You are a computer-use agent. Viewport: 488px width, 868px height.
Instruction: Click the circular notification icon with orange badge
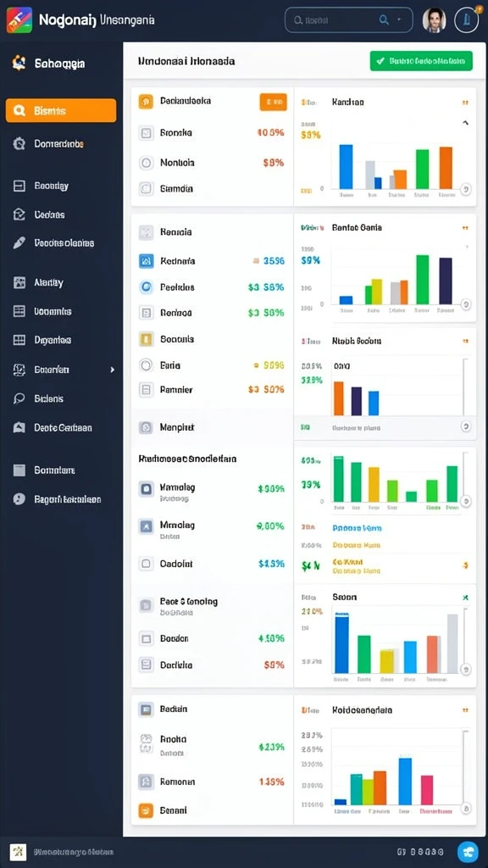click(x=467, y=20)
